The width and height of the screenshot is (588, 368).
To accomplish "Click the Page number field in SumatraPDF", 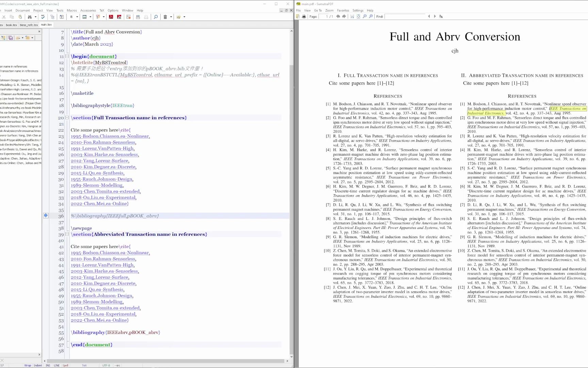I will pos(324,16).
